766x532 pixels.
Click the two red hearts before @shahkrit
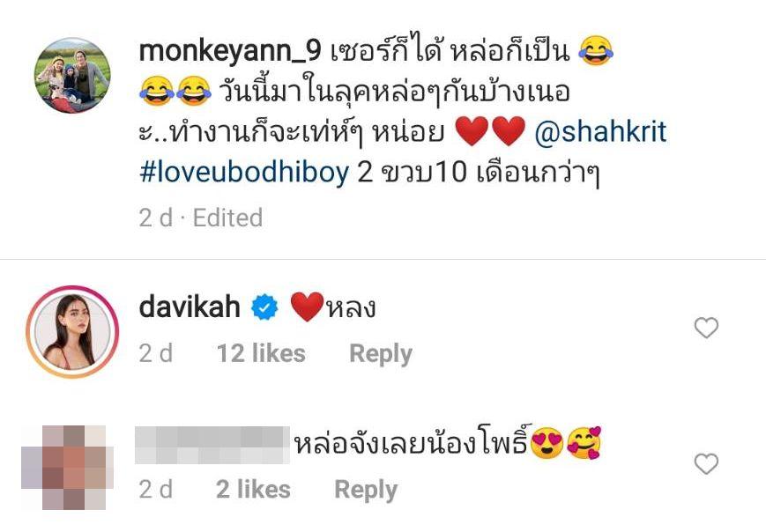(490, 131)
